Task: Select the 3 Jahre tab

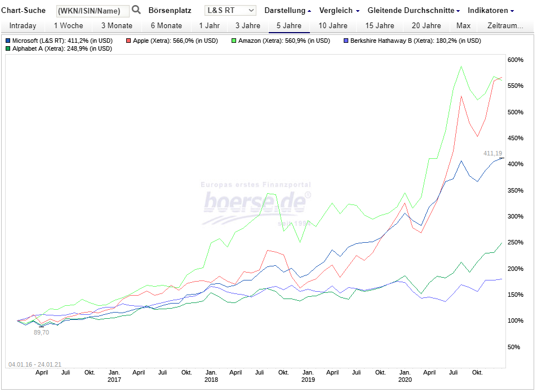Action: [248, 26]
